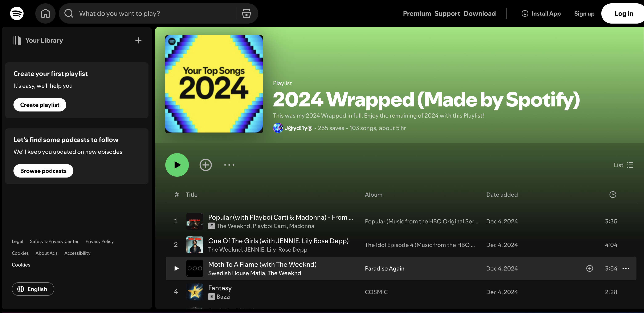This screenshot has height=313, width=644.
Task: Add Moth To A Flame to a playlist
Action: (590, 268)
